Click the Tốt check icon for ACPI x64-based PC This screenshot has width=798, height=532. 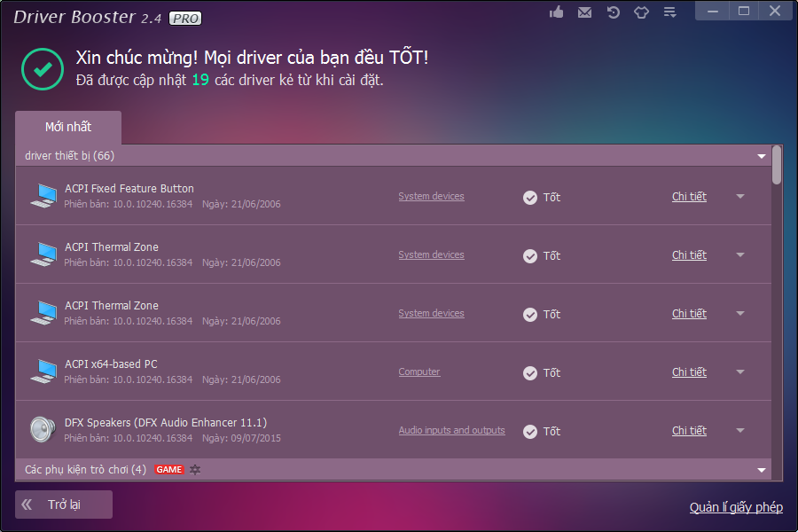pyautogui.click(x=530, y=373)
